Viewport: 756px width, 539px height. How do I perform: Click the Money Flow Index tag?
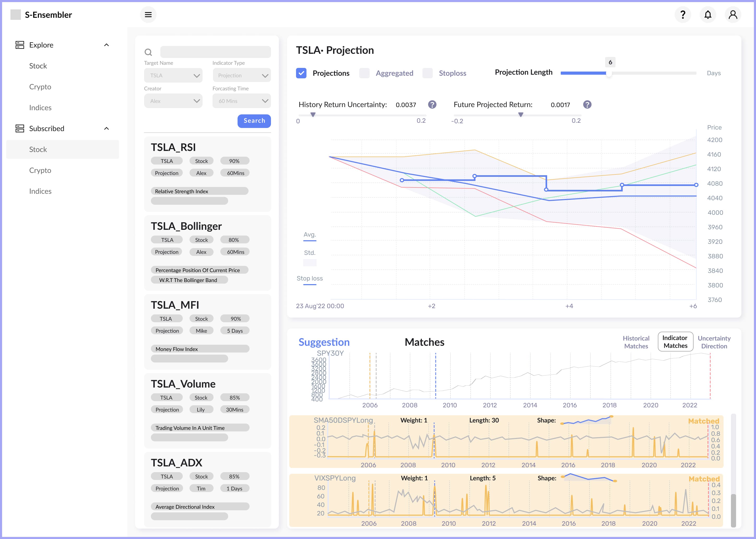(200, 349)
